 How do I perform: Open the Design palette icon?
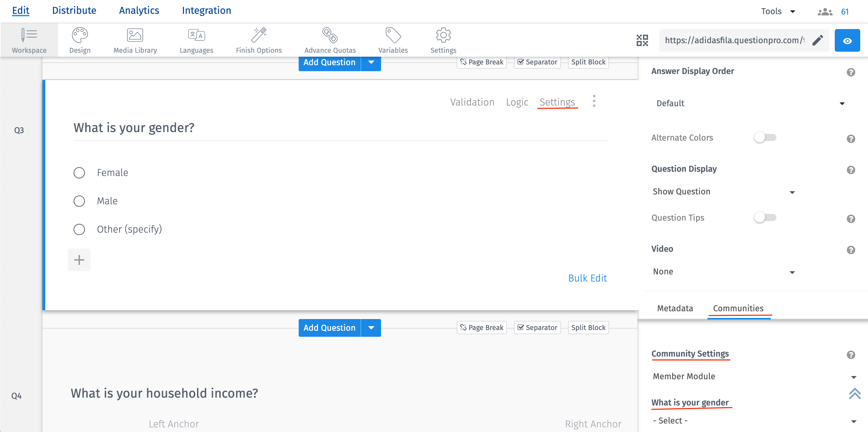point(80,35)
